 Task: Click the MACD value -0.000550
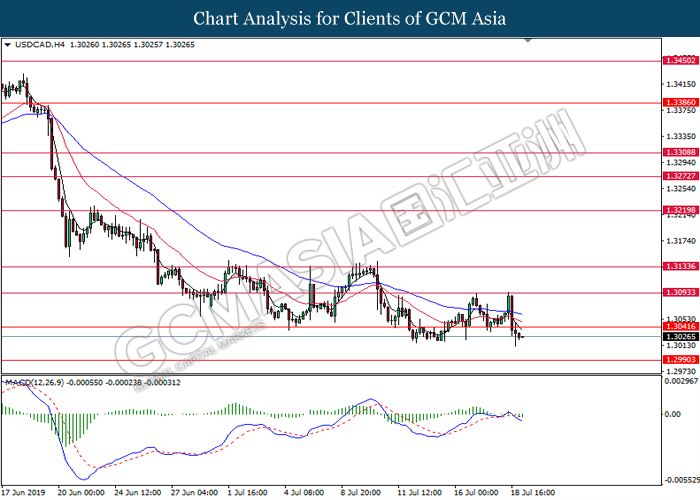tap(84, 383)
